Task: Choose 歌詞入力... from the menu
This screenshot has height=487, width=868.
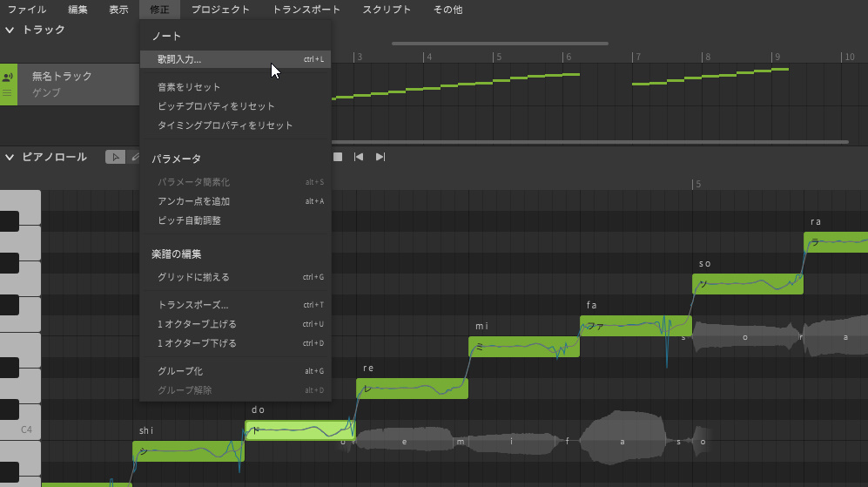Action: 235,59
